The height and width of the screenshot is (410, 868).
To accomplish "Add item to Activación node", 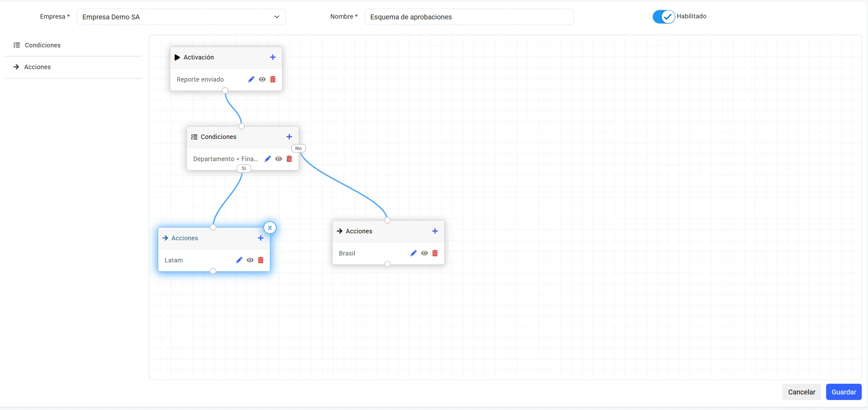I will coord(273,57).
